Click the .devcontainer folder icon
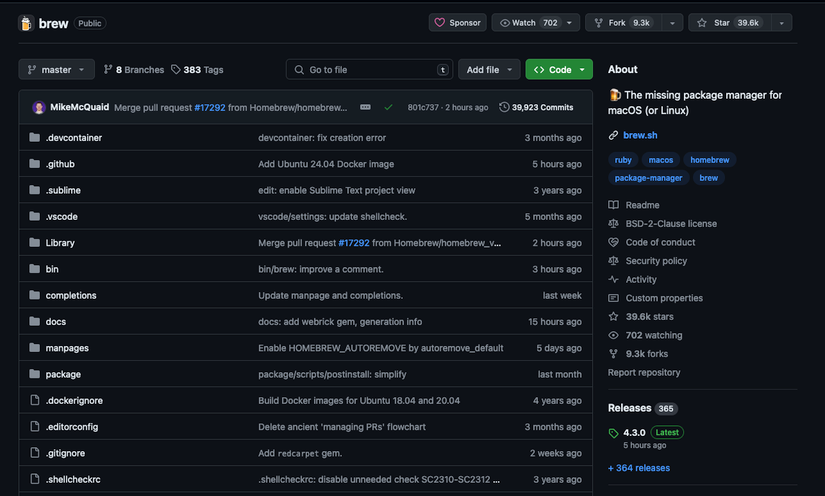Viewport: 825px width, 496px height. [34, 138]
